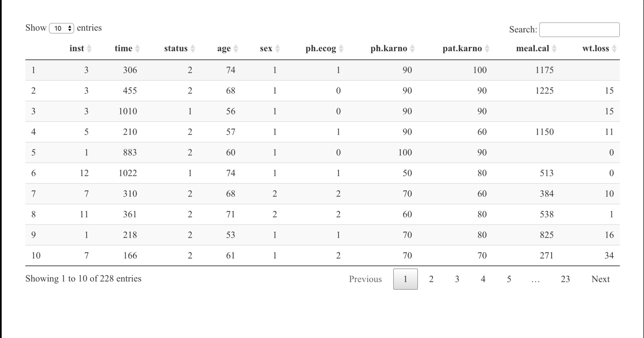Sort by the inst column arrows
The height and width of the screenshot is (338, 644).
pyautogui.click(x=89, y=49)
